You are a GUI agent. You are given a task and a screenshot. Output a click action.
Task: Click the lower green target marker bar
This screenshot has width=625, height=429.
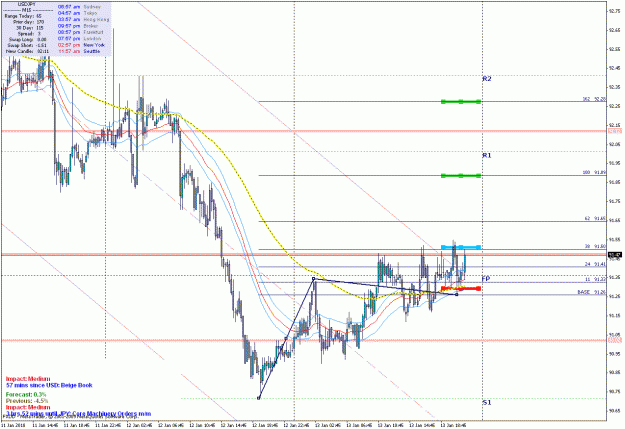(x=461, y=175)
